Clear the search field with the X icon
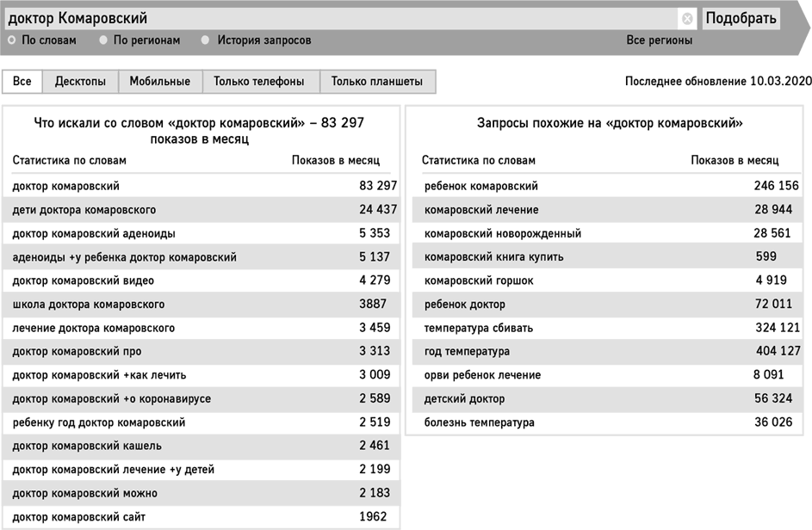812x530 pixels. [687, 18]
